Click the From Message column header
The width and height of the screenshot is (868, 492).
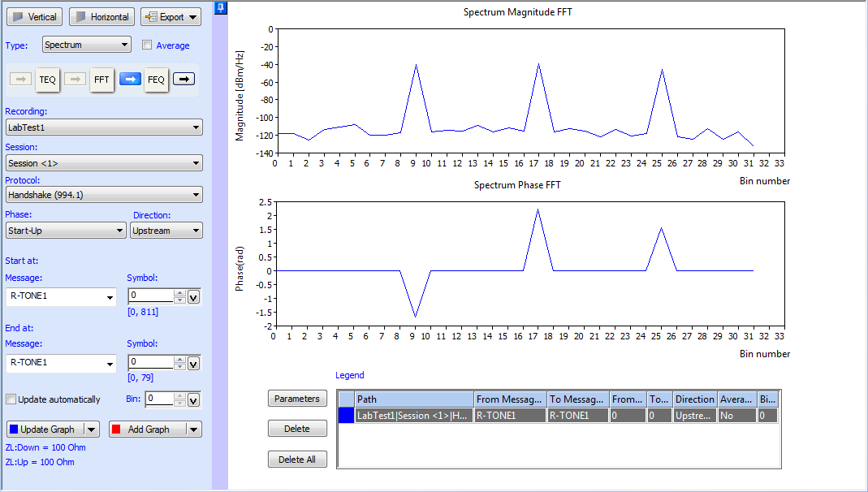(511, 399)
